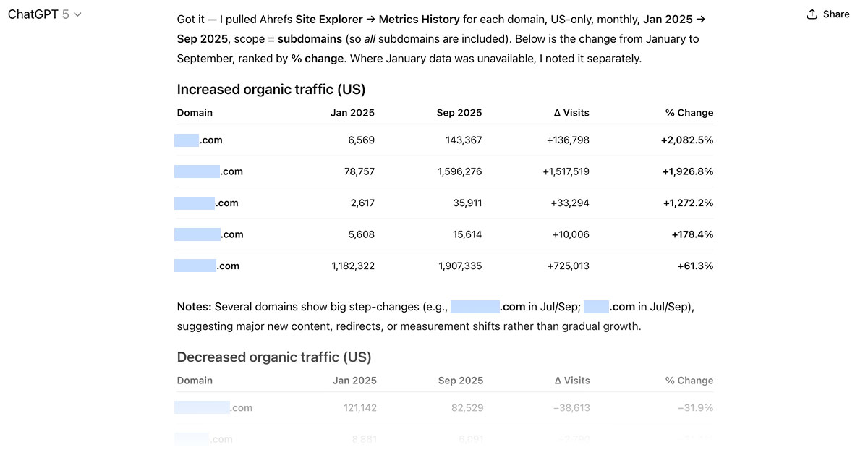Click the Share upload icon

click(813, 14)
